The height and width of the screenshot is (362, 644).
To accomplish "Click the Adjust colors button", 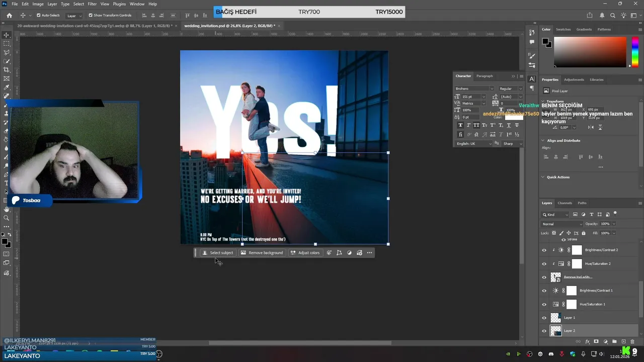I will 305,253.
